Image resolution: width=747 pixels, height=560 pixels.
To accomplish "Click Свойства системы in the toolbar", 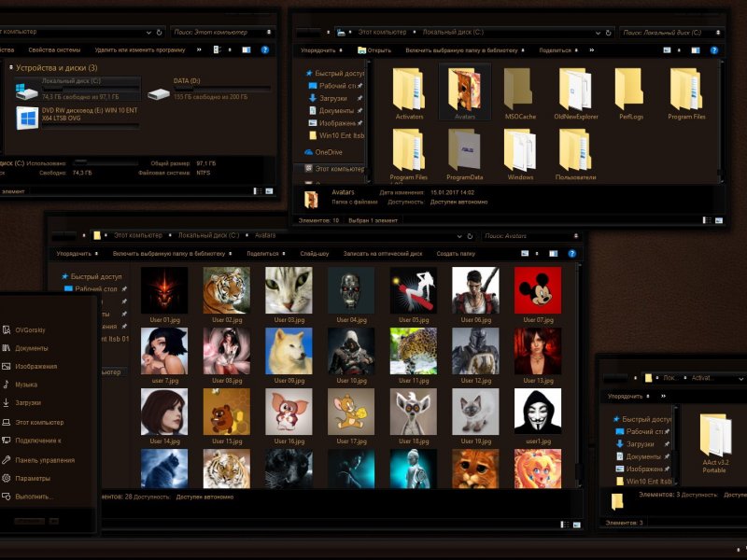I will pos(54,49).
